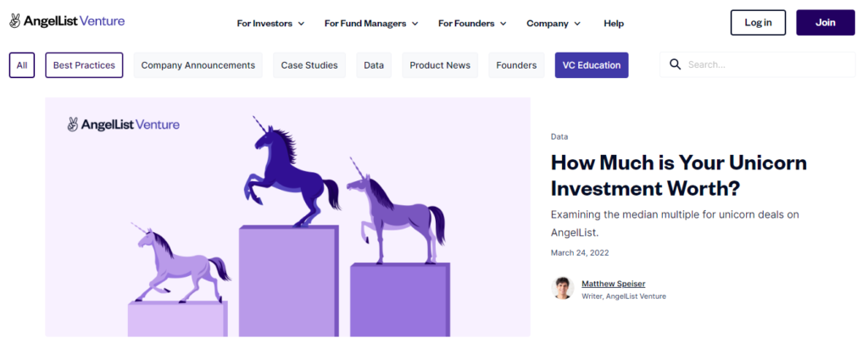Screen dimensions: 868x360
Task: Click the AngelList Venture logo
Action: pyautogui.click(x=67, y=21)
